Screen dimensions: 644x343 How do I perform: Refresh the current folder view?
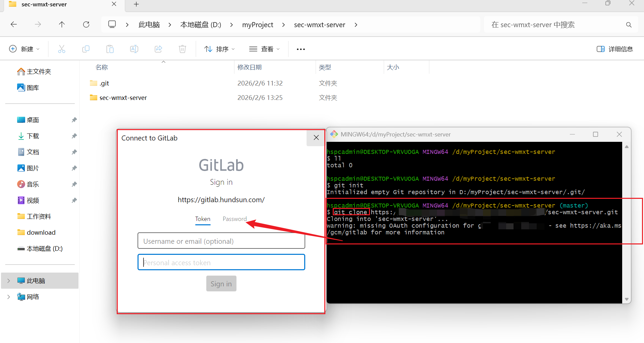tap(86, 24)
